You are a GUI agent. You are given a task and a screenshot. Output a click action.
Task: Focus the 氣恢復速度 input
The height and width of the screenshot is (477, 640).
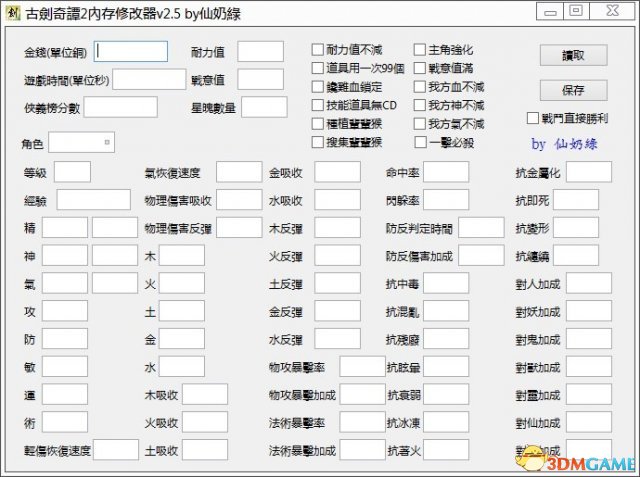click(x=239, y=172)
